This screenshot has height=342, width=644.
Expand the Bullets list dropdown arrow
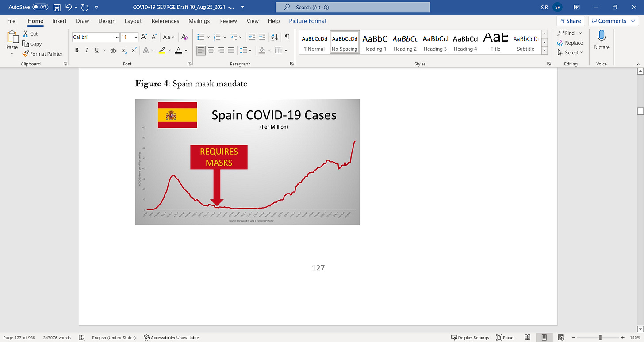click(208, 37)
